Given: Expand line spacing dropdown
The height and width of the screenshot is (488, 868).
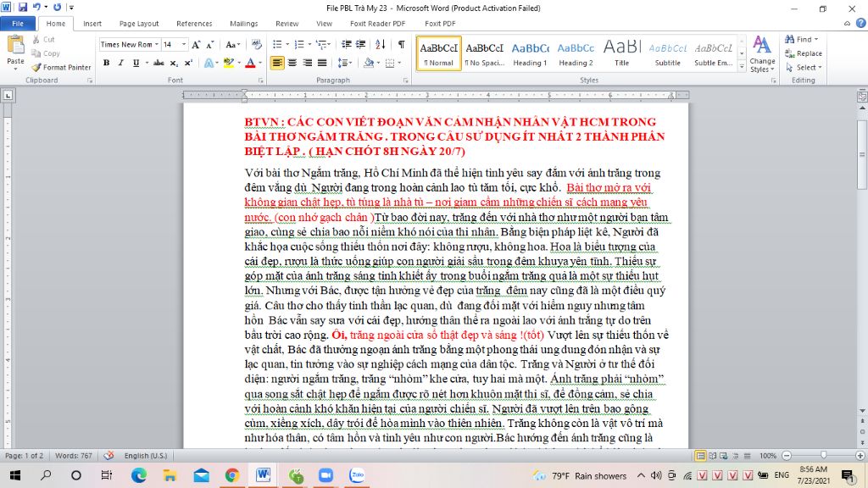Looking at the screenshot, I should click(x=350, y=63).
